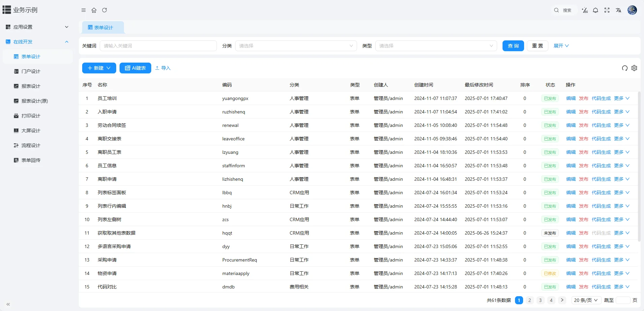Click the 已修改 status tag
Viewport: 644px width, 311px height.
[x=550, y=273]
